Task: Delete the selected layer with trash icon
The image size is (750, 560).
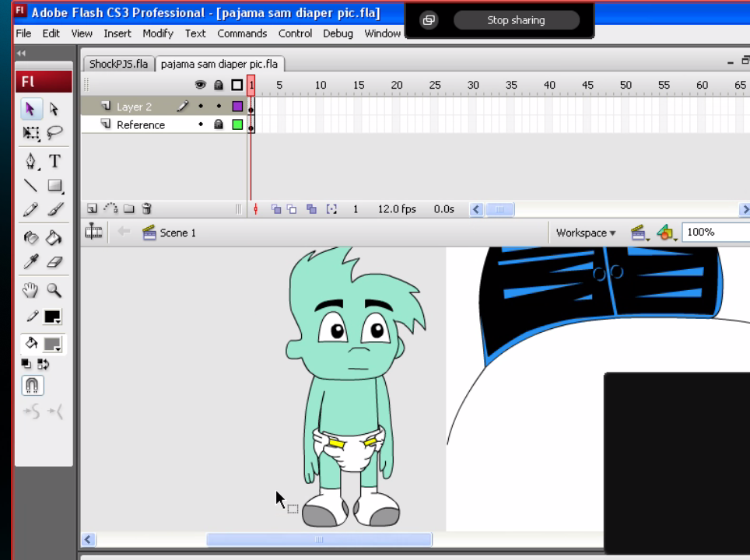Action: 147,208
